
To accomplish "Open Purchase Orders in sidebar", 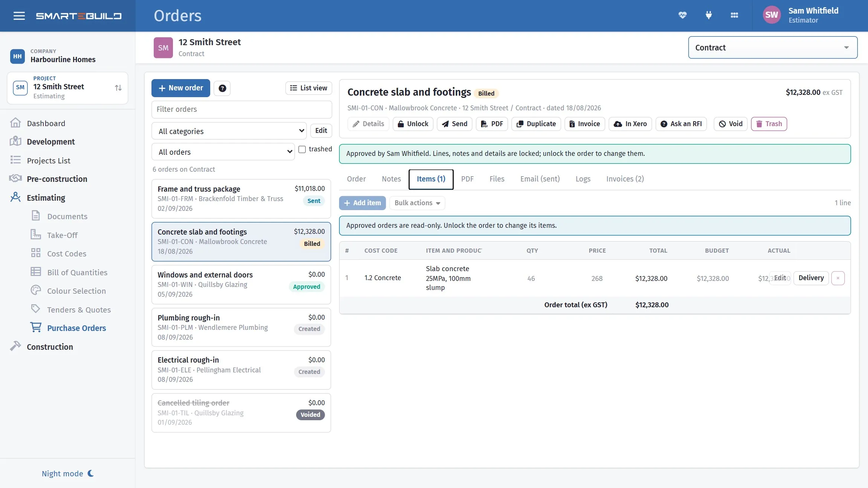I will (x=76, y=328).
